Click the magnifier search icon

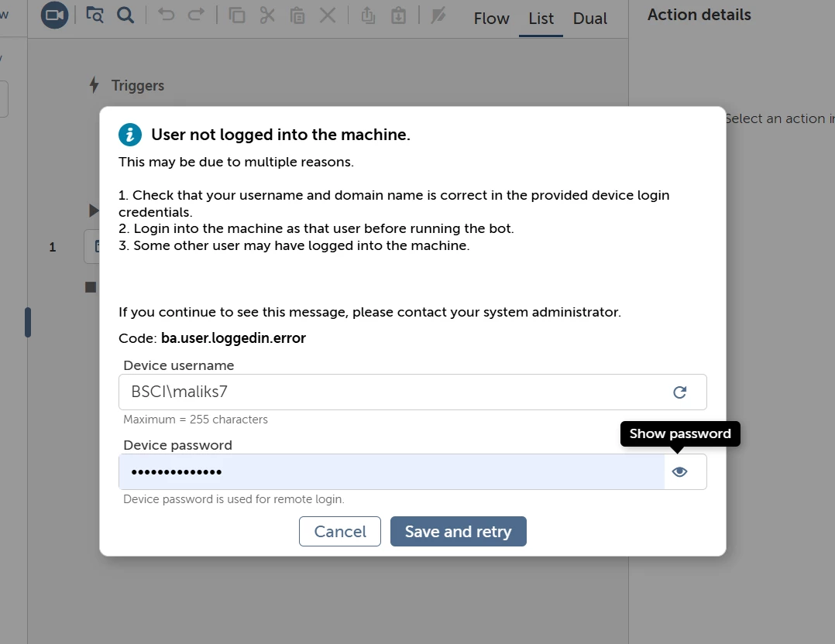(x=125, y=15)
